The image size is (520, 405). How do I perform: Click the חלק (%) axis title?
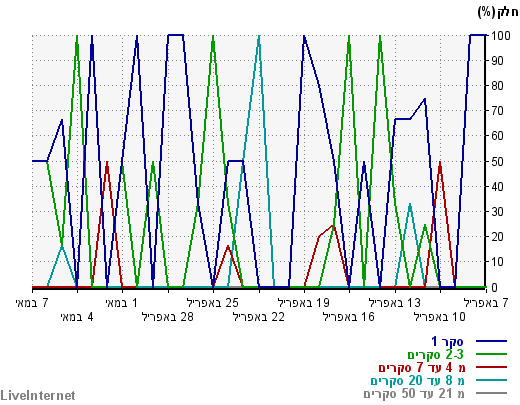[x=498, y=12]
